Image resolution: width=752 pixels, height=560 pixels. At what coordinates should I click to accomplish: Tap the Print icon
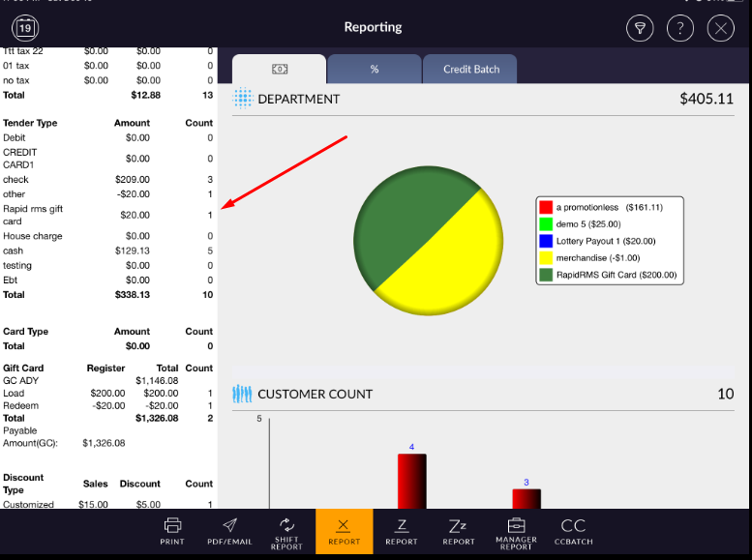(x=172, y=531)
